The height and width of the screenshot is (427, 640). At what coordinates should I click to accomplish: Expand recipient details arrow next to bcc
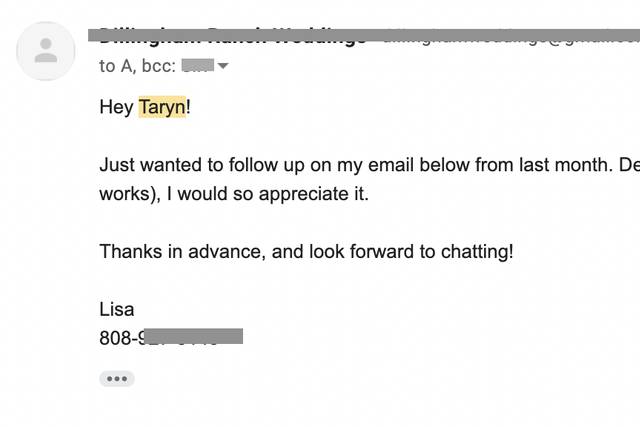[x=223, y=66]
